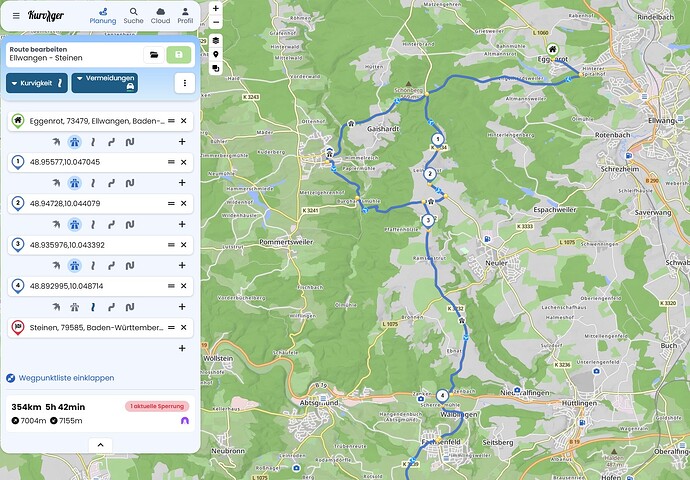Grab the reorder handle of Eggenrot waypoint
The width and height of the screenshot is (690, 480).
(171, 121)
